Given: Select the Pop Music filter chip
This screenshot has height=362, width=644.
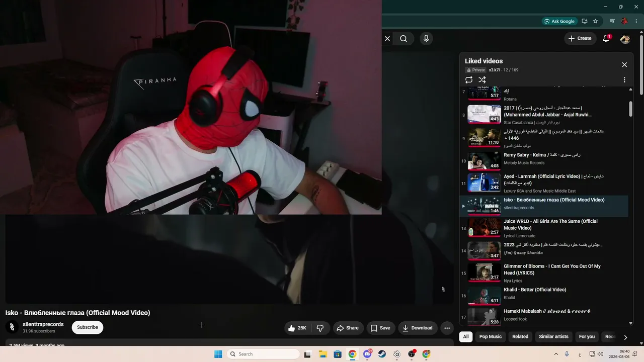Looking at the screenshot, I should coord(491,337).
